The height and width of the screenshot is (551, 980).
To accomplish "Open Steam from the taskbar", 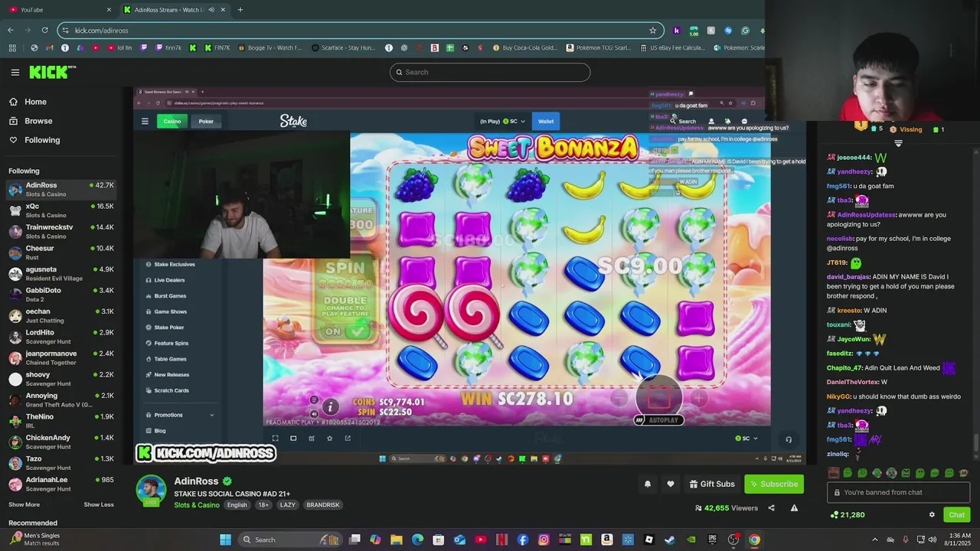I will (670, 540).
